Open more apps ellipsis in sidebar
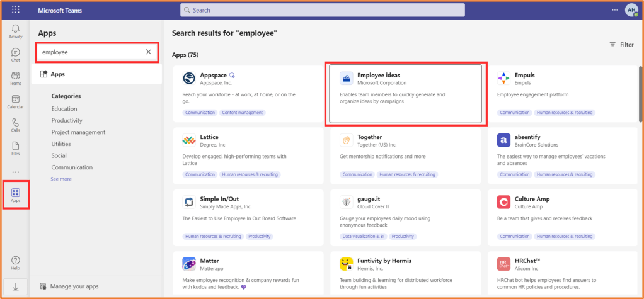Image resolution: width=644 pixels, height=299 pixels. click(15, 172)
